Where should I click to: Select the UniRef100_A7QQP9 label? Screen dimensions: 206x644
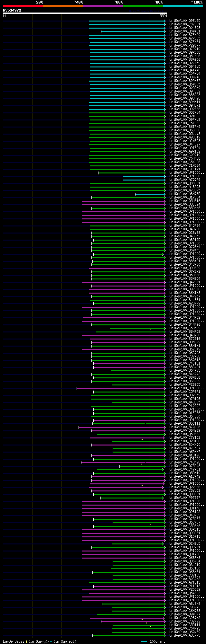185,180
